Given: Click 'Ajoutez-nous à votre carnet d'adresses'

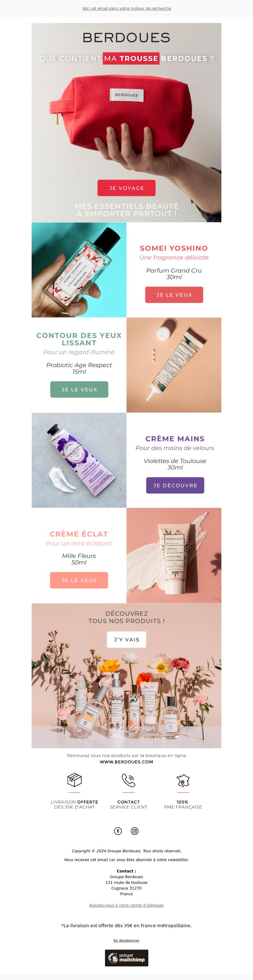Looking at the screenshot, I should (x=126, y=905).
